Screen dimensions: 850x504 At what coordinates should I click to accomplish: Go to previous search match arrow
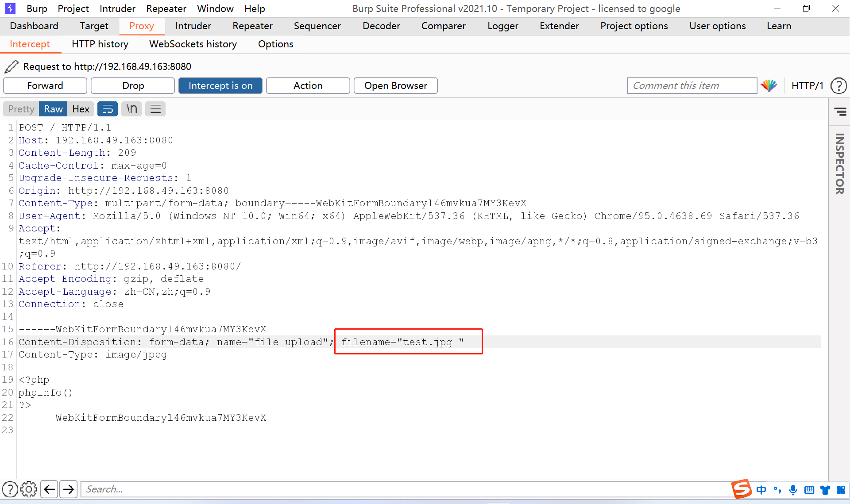49,489
